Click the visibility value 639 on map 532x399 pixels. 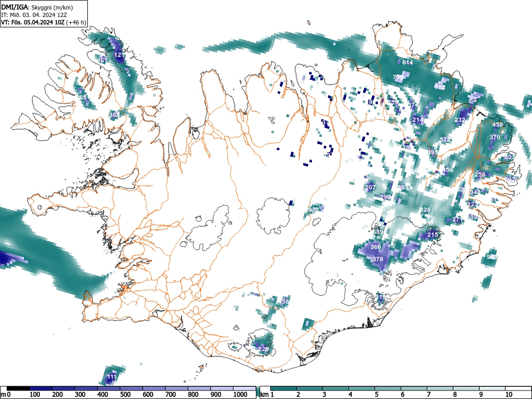click(x=378, y=232)
